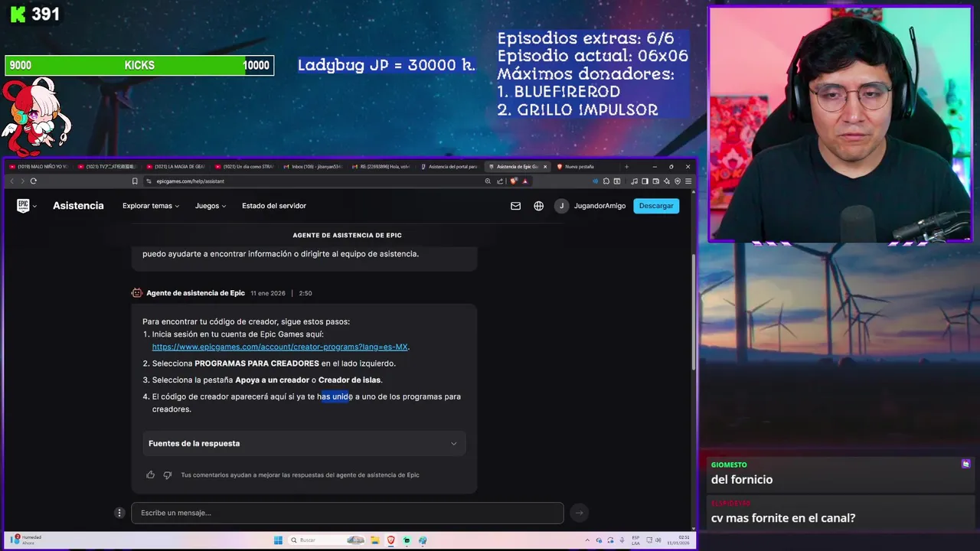Switch to MALO NIÑO YO YouTube tab
Image resolution: width=980 pixels, height=551 pixels.
(x=38, y=166)
